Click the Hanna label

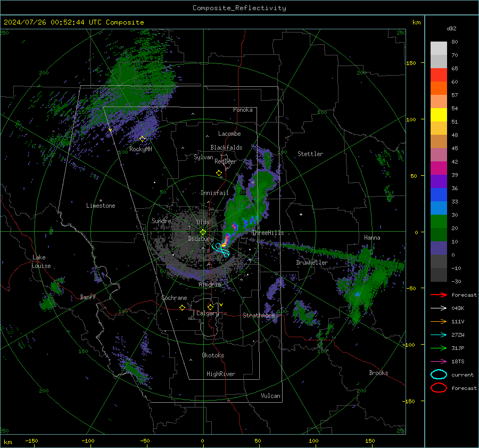click(x=372, y=238)
